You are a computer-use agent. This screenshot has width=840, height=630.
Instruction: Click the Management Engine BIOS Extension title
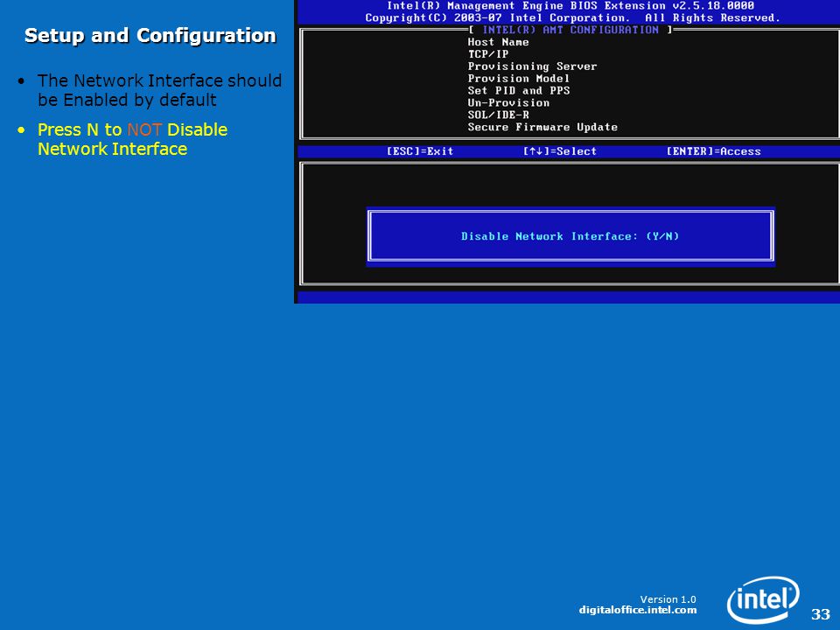coord(570,6)
